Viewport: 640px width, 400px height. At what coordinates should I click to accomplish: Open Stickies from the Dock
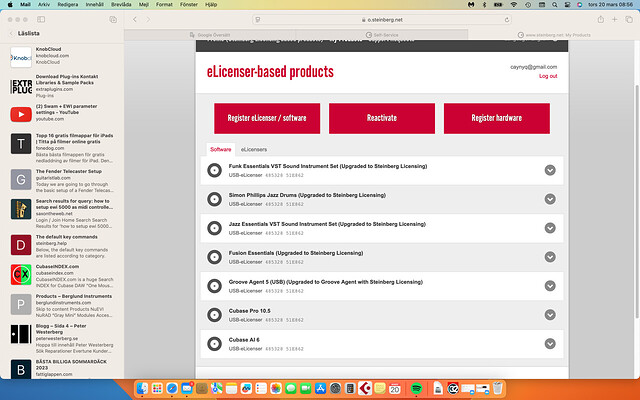tap(380, 388)
